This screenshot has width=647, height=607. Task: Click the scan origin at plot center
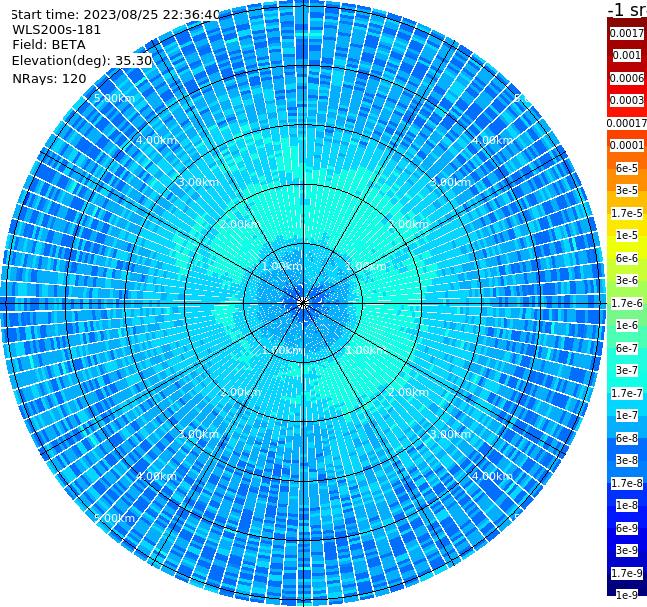(x=303, y=303)
